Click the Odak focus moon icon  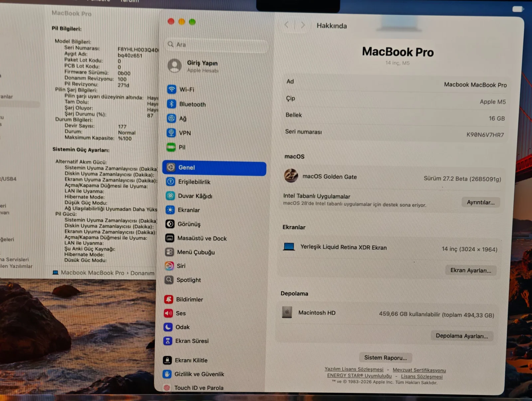coord(168,327)
